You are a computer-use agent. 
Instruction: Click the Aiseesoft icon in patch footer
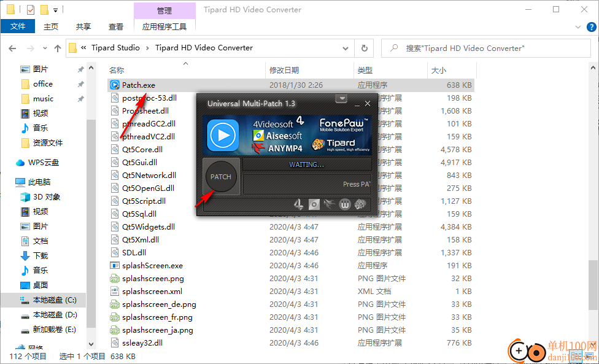coord(314,205)
